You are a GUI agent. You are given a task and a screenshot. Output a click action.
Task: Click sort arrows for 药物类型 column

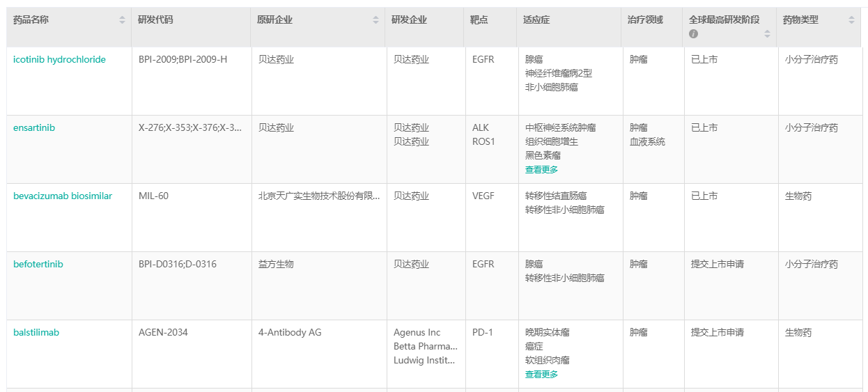click(851, 20)
